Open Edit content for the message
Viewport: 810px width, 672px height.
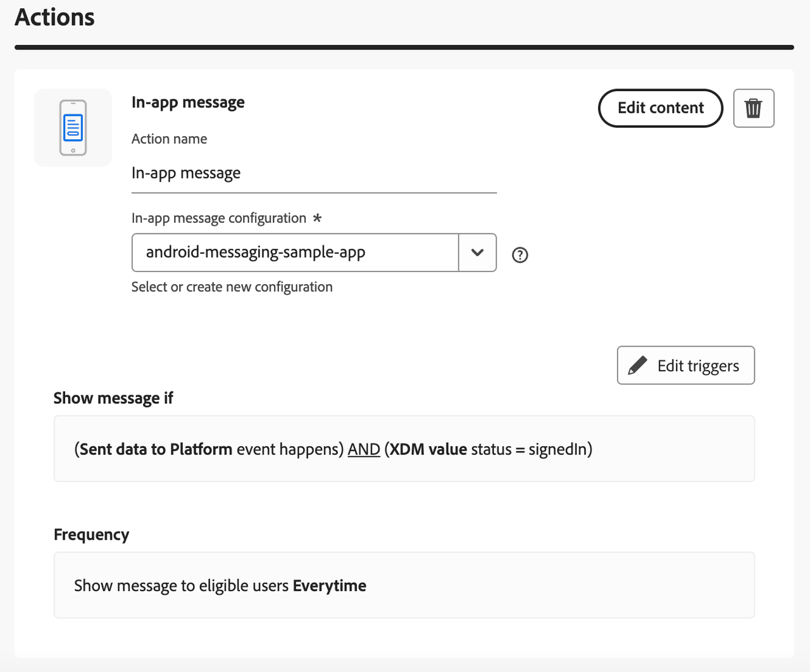coord(660,108)
